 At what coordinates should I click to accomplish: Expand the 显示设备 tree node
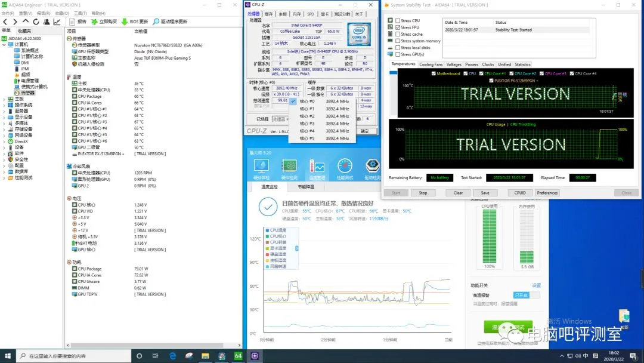tap(4, 117)
